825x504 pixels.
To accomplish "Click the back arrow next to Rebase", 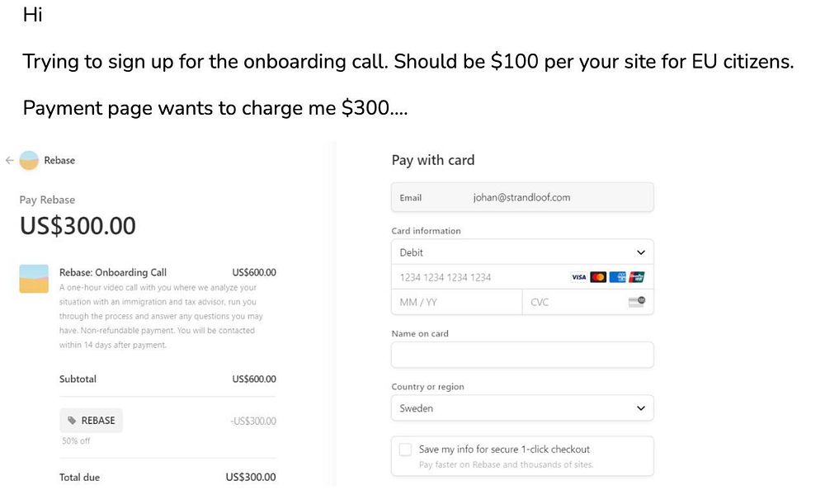I will tap(9, 161).
